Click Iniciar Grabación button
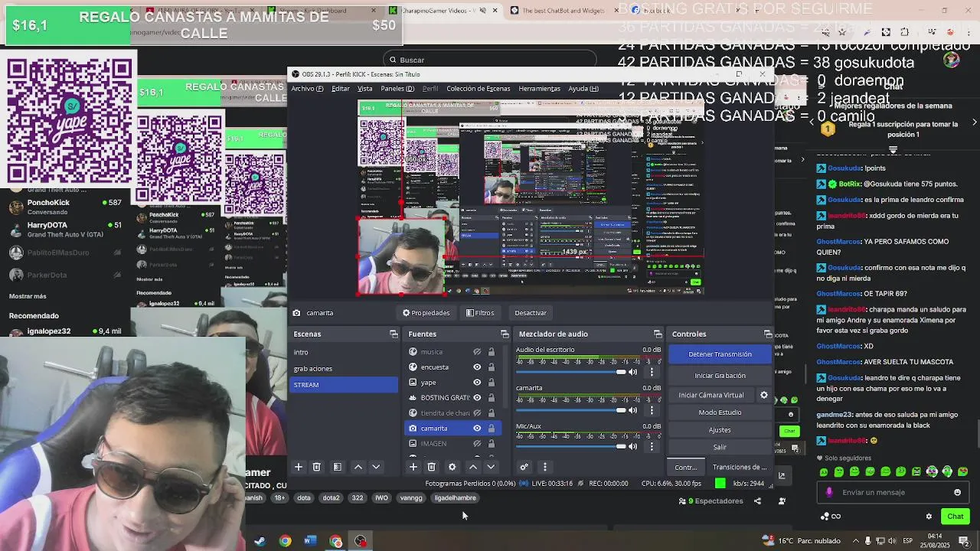This screenshot has width=980, height=551. (x=720, y=376)
